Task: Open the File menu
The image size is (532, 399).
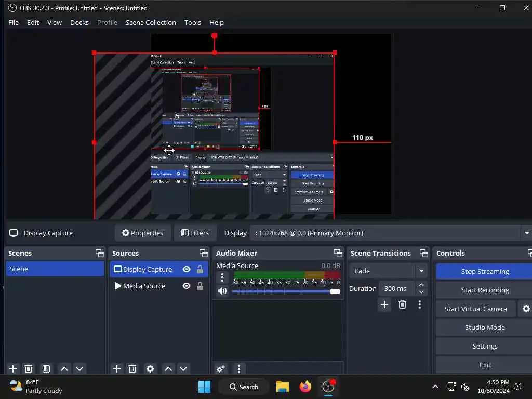Action: (14, 22)
